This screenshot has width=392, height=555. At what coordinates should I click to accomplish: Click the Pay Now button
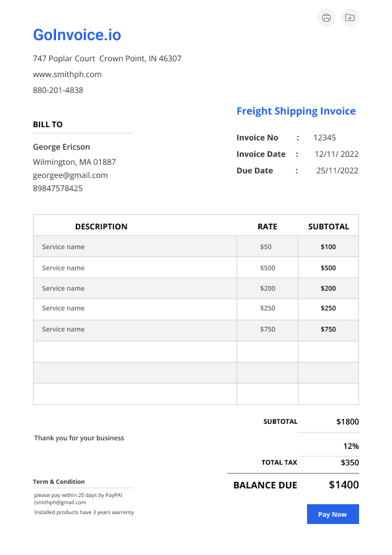click(x=333, y=514)
